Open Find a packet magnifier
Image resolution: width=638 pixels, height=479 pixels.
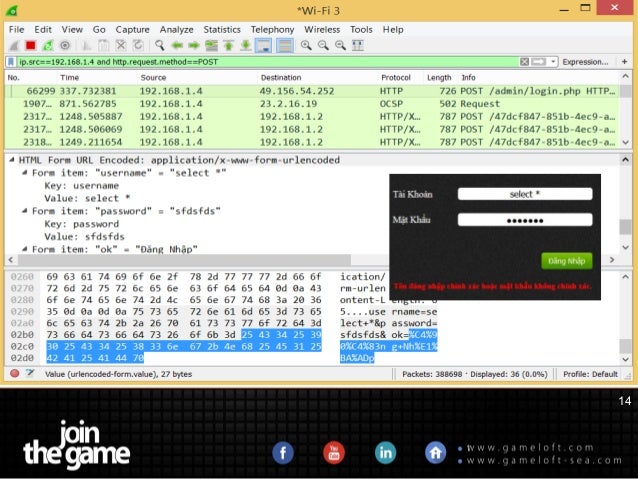pyautogui.click(x=160, y=46)
